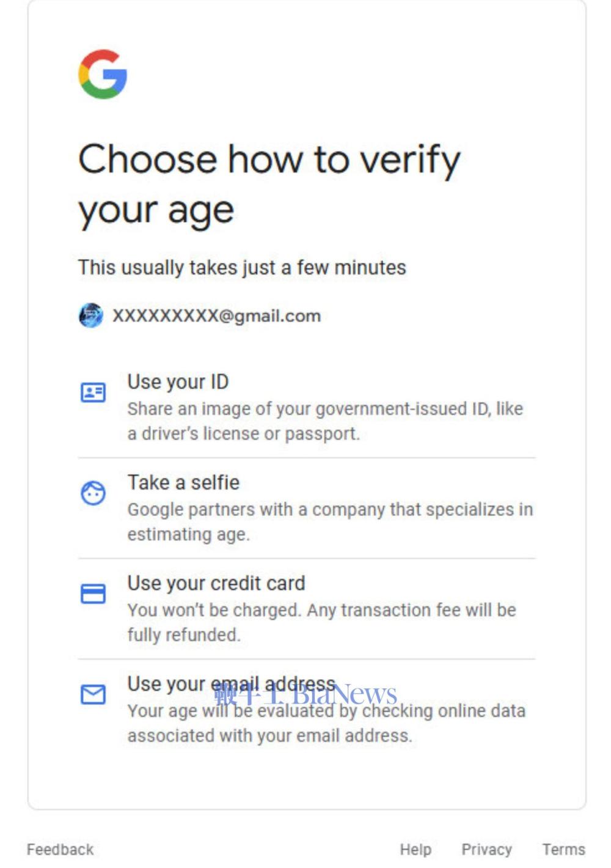The height and width of the screenshot is (868, 611).
Task: Click the email envelope icon
Action: (93, 694)
